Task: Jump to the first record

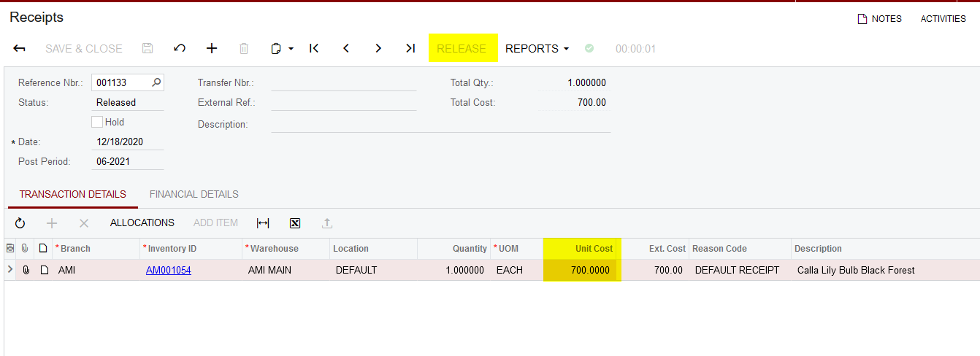Action: (314, 49)
